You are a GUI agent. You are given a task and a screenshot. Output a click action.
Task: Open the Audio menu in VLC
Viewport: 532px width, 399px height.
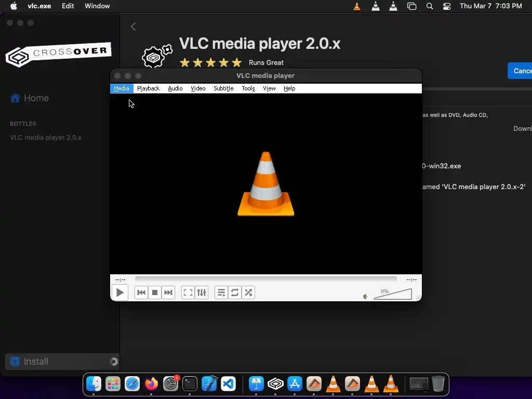tap(175, 88)
